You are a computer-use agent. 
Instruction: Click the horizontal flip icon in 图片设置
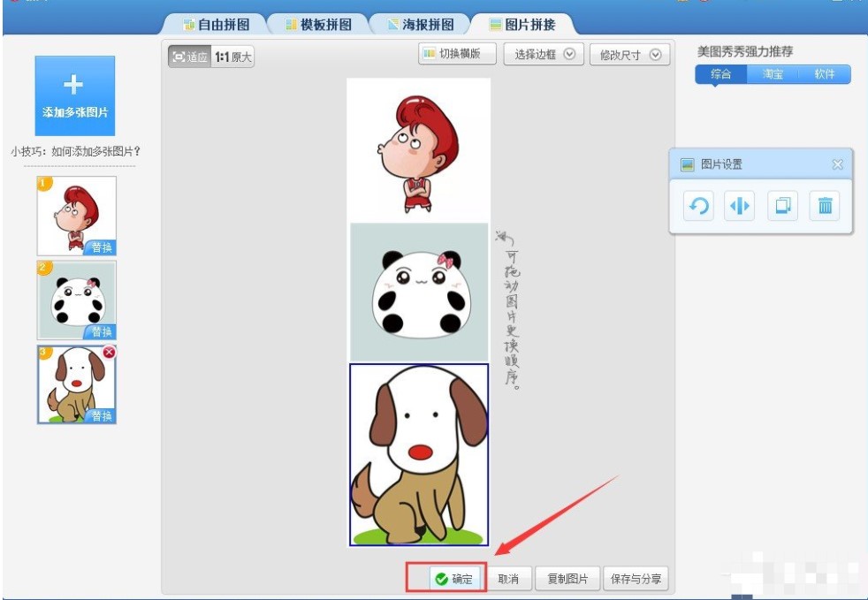click(739, 207)
